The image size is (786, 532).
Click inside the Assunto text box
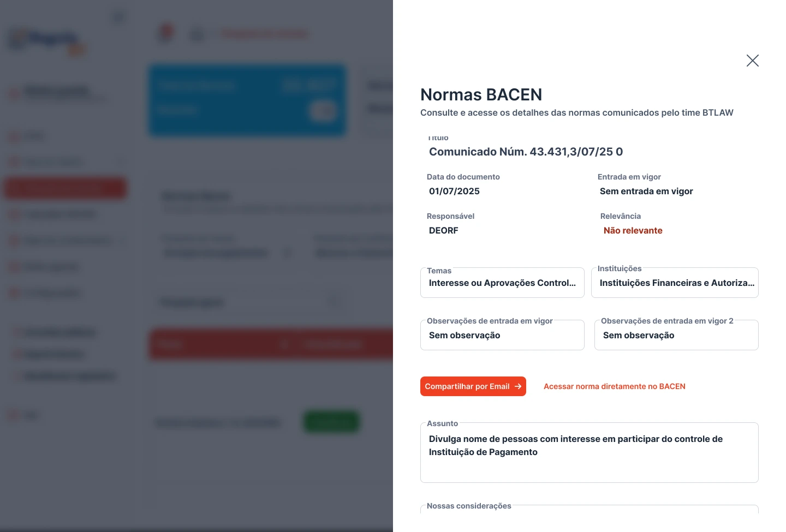point(589,453)
